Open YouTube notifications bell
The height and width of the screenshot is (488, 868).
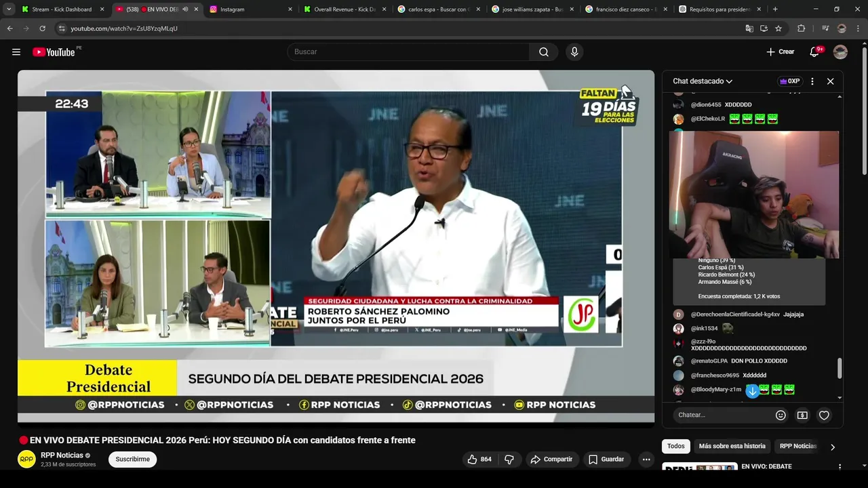pos(814,52)
